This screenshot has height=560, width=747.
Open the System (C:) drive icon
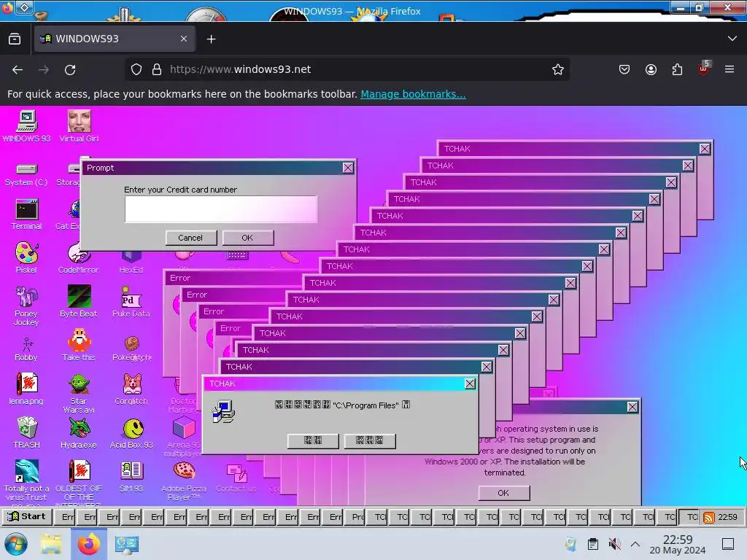(26, 174)
